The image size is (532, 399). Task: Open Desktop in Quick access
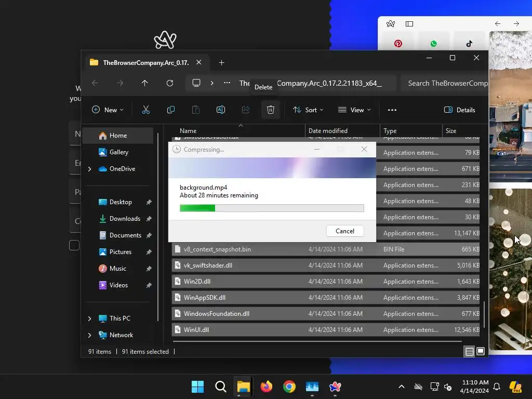coord(118,202)
